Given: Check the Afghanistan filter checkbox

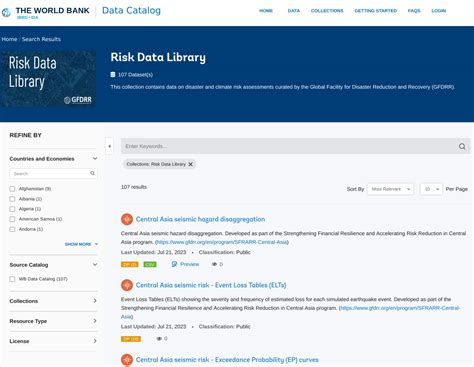Looking at the screenshot, I should [x=12, y=189].
